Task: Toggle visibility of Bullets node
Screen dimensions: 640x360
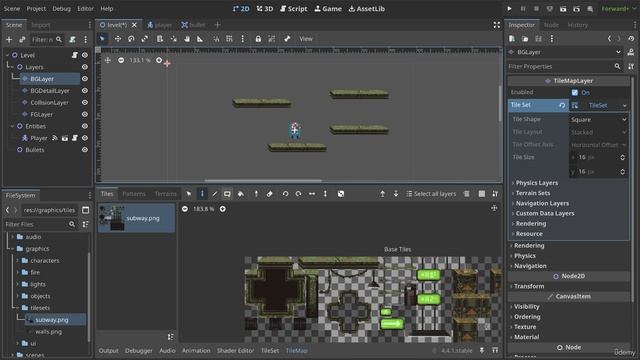Action: (84, 150)
